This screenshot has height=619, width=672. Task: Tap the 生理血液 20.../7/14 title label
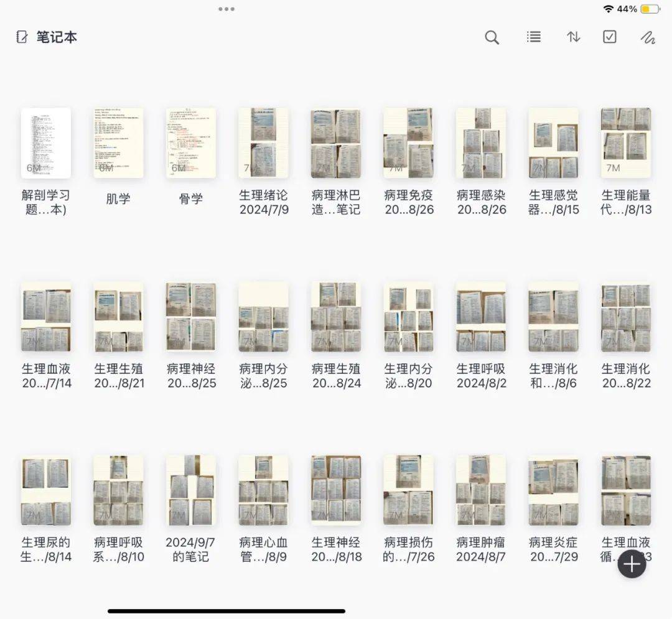point(46,376)
